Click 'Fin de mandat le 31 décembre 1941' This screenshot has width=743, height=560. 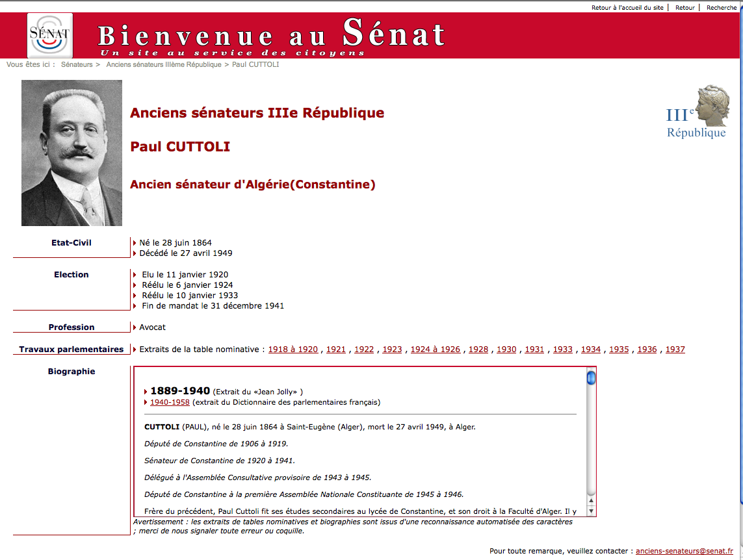pyautogui.click(x=213, y=306)
